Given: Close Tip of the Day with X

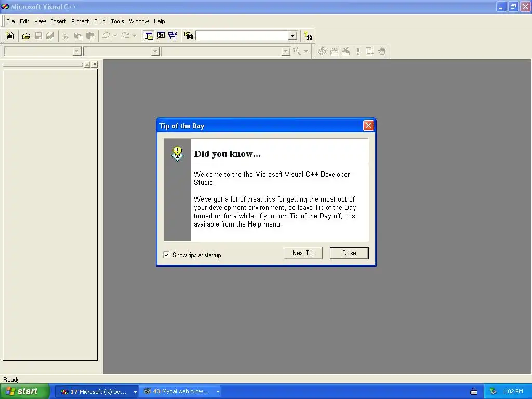Looking at the screenshot, I should (x=368, y=126).
